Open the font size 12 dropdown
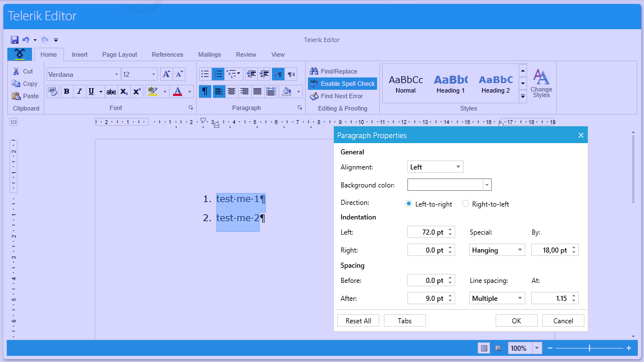 coord(153,74)
